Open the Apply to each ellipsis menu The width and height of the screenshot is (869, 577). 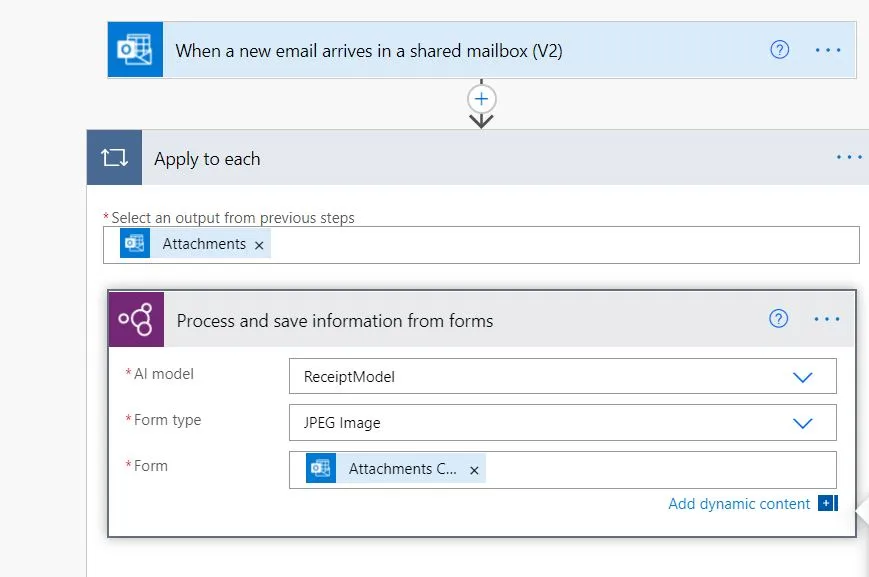click(x=848, y=156)
